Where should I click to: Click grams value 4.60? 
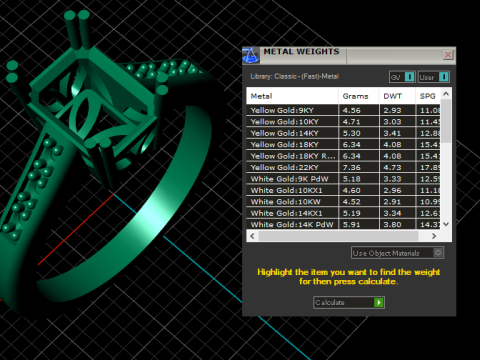click(x=351, y=190)
